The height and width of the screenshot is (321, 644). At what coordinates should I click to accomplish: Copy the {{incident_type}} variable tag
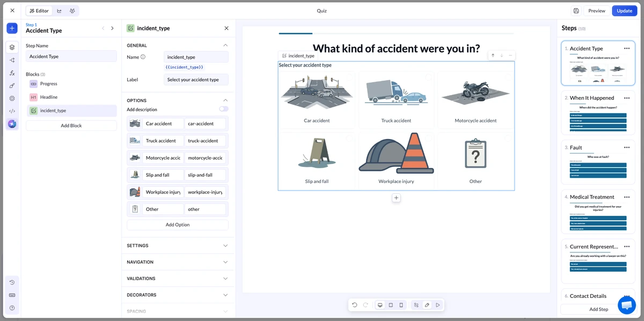(x=184, y=67)
